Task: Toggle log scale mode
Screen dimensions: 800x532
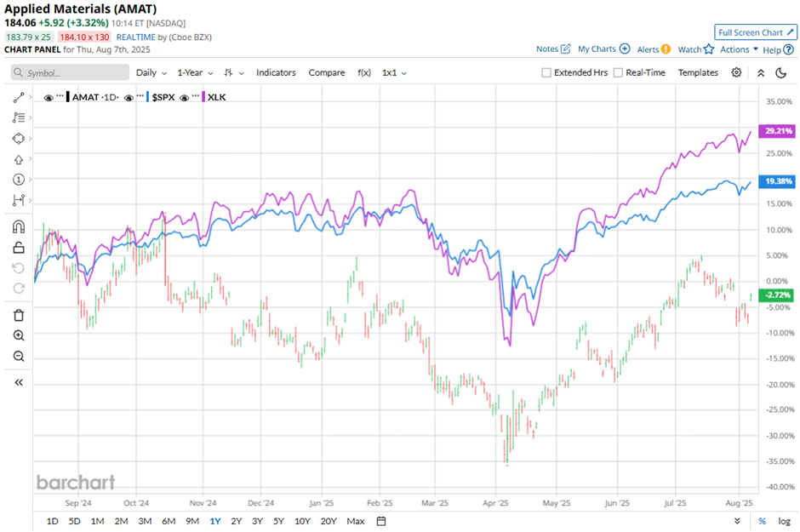Action: click(784, 521)
